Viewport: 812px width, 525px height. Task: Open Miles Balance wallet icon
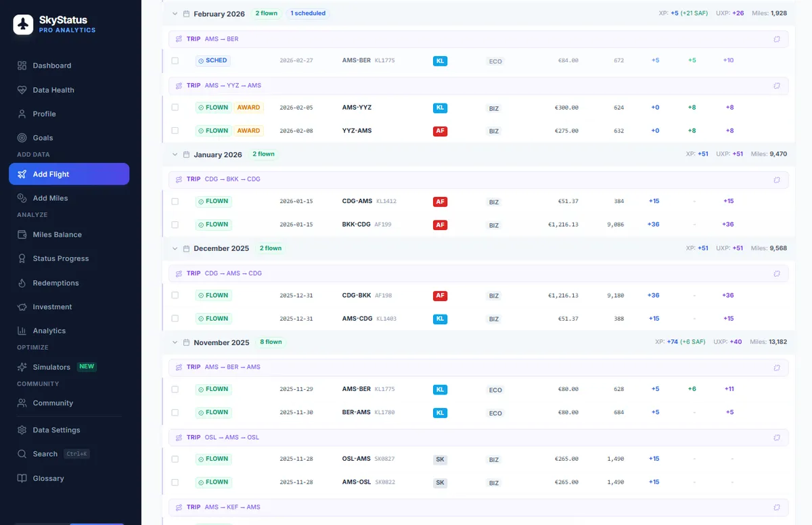(x=22, y=235)
